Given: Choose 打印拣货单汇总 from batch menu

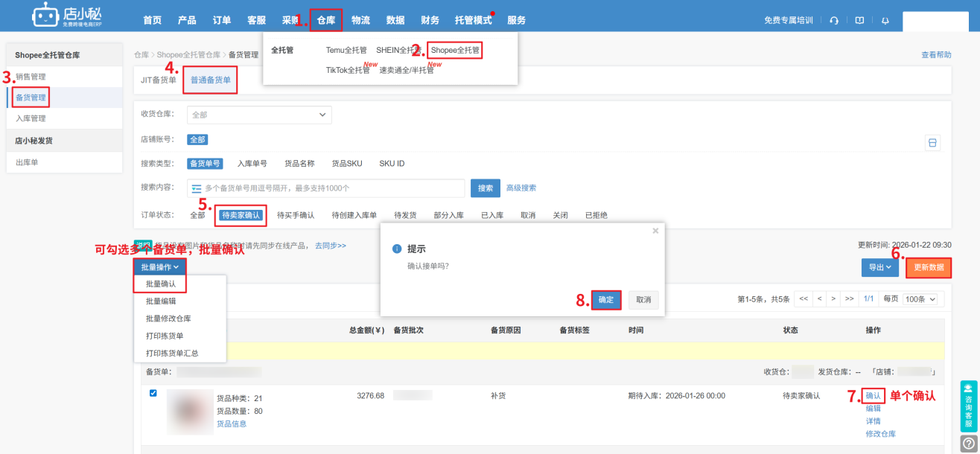Looking at the screenshot, I should point(172,353).
